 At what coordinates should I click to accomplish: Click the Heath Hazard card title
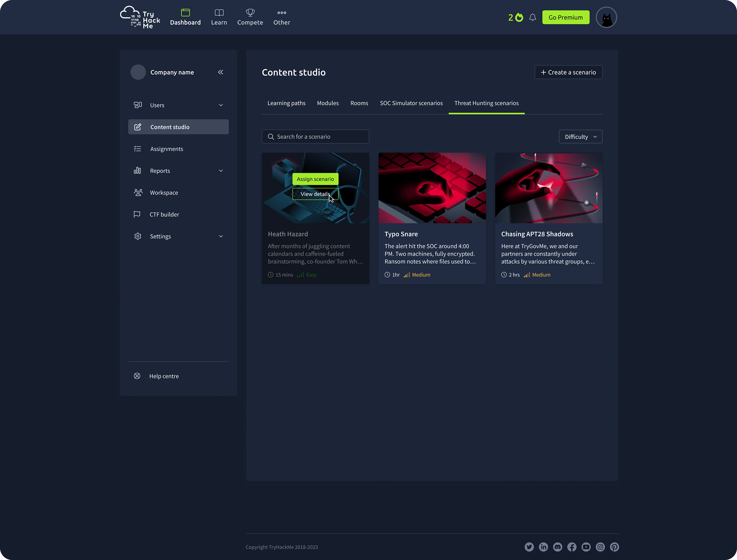coord(288,234)
